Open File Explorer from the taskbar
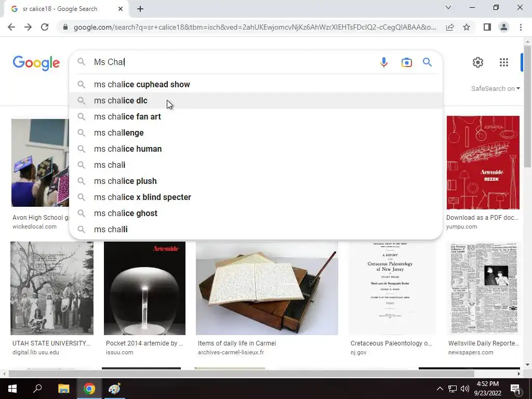This screenshot has width=532, height=399. click(x=63, y=389)
